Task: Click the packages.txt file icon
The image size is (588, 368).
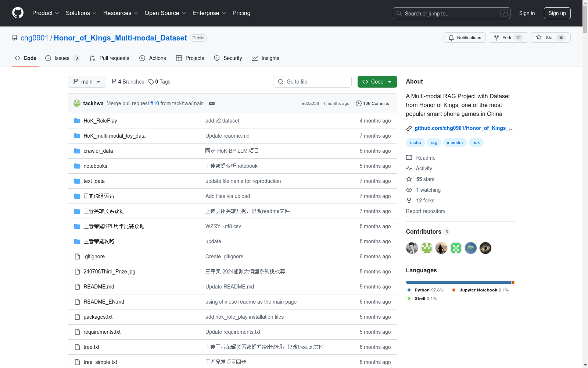Action: coord(77,317)
